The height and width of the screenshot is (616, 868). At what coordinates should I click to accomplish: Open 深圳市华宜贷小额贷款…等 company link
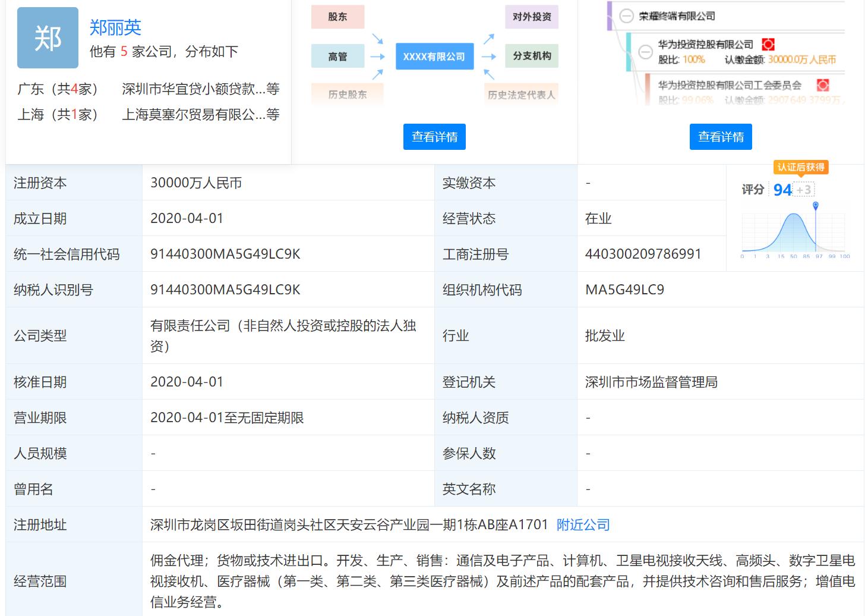(x=201, y=89)
